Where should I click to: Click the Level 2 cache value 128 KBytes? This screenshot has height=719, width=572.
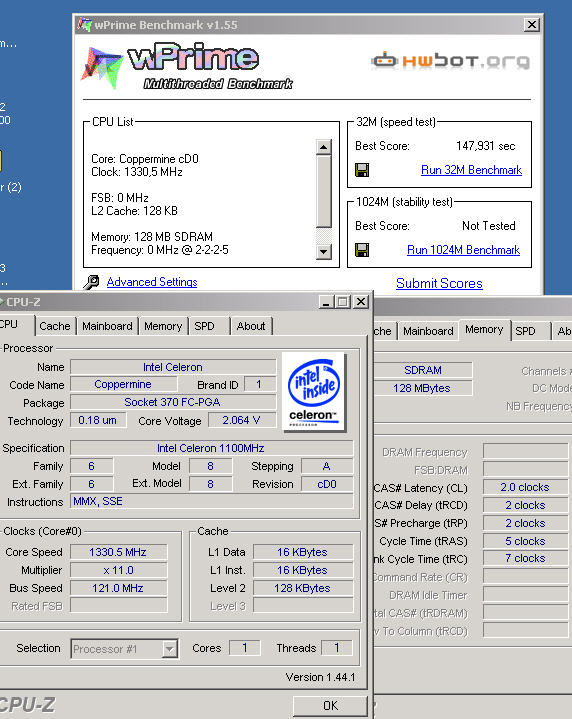pos(303,588)
